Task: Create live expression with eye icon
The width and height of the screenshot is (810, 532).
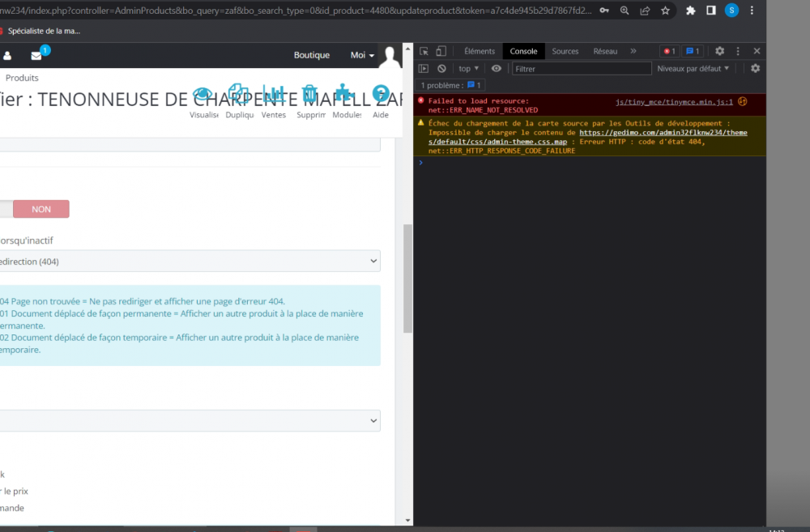Action: point(497,69)
